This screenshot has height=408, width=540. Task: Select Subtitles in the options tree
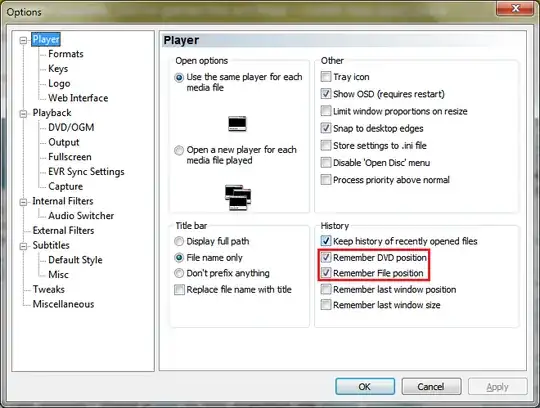click(51, 245)
